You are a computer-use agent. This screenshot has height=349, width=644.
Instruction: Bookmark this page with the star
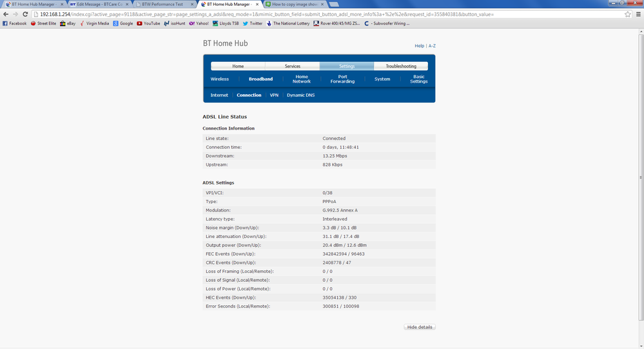[x=628, y=14]
